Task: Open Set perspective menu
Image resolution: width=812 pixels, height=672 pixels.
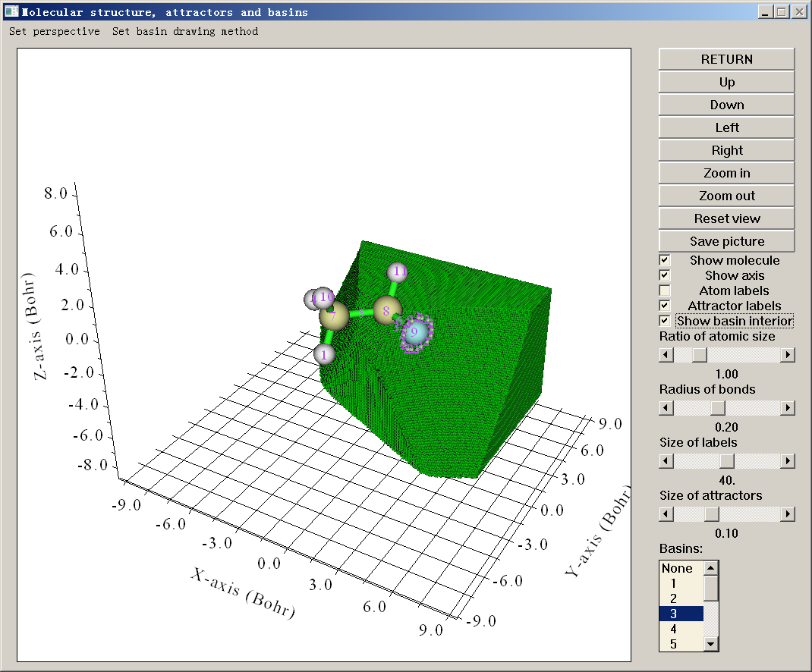Action: pyautogui.click(x=55, y=32)
